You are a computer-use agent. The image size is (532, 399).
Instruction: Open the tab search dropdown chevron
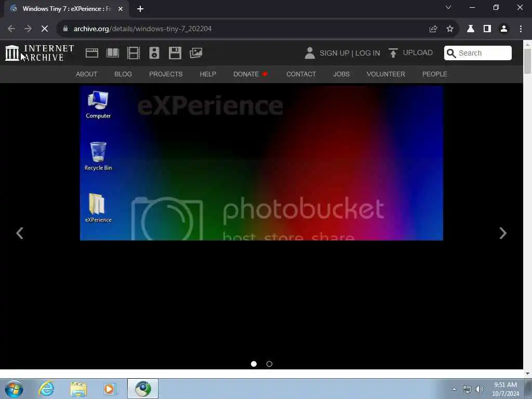point(448,7)
